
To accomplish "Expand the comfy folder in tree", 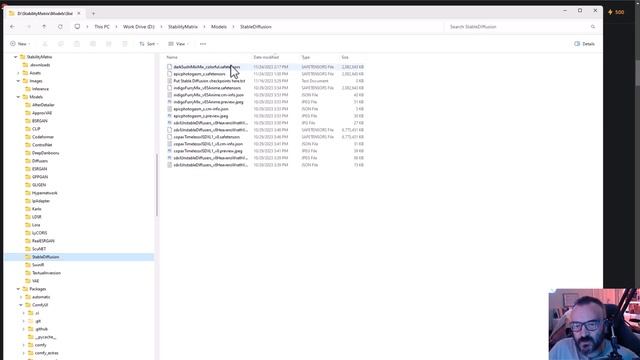I will [x=24, y=345].
